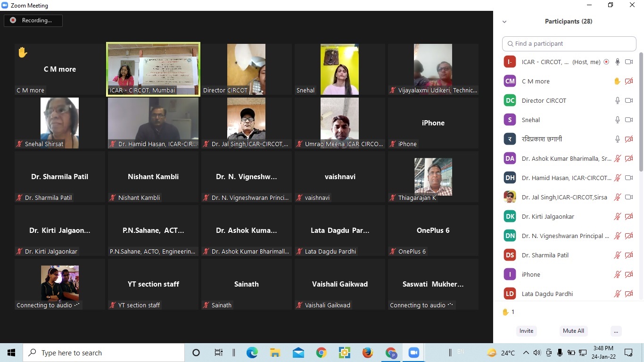The image size is (644, 362).
Task: Toggle the microphone for Director CIRCOT
Action: click(x=617, y=100)
